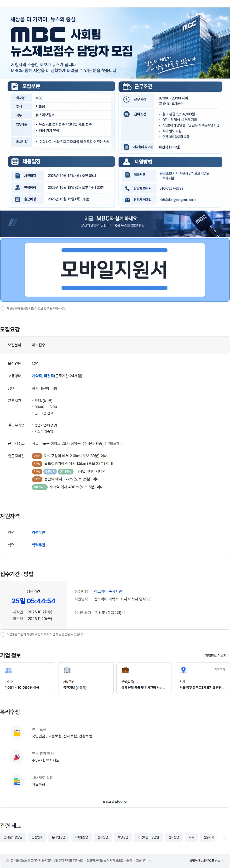
Task: Click the MBC logo in the header banner
Action: [38, 35]
